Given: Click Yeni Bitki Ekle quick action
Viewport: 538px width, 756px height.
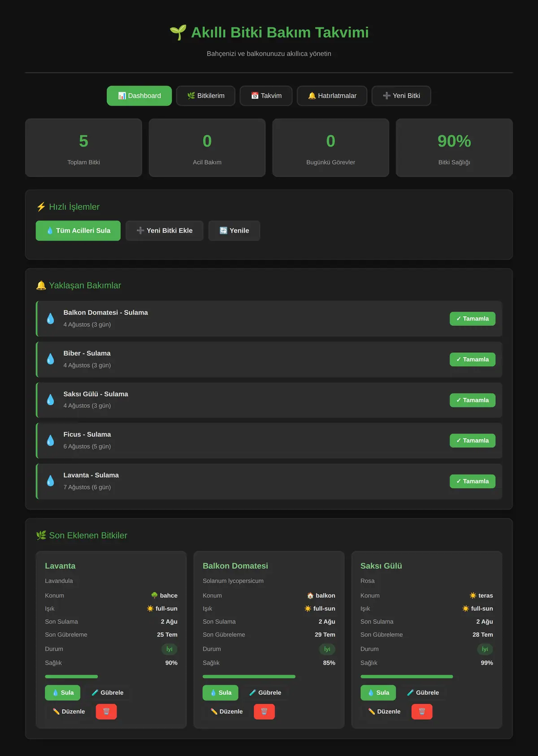Looking at the screenshot, I should (x=165, y=231).
